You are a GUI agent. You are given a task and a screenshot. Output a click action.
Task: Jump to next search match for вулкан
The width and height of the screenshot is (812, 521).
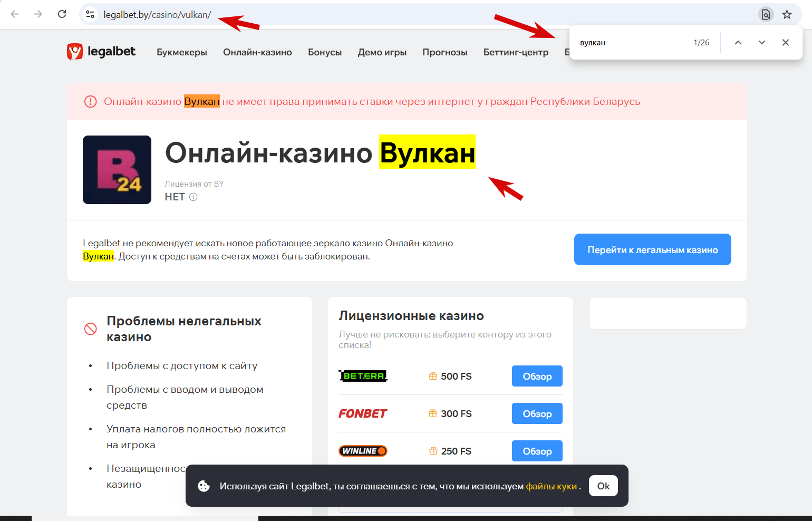point(762,43)
